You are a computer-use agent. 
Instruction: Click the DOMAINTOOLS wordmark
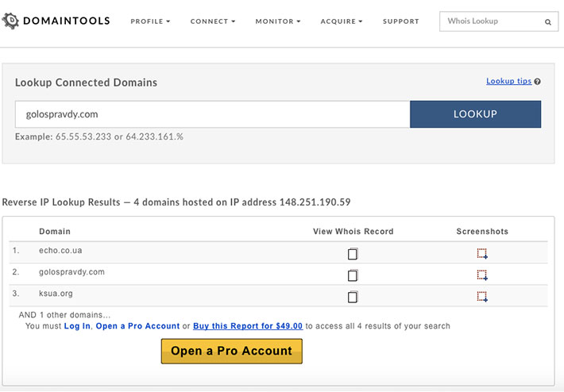point(67,21)
